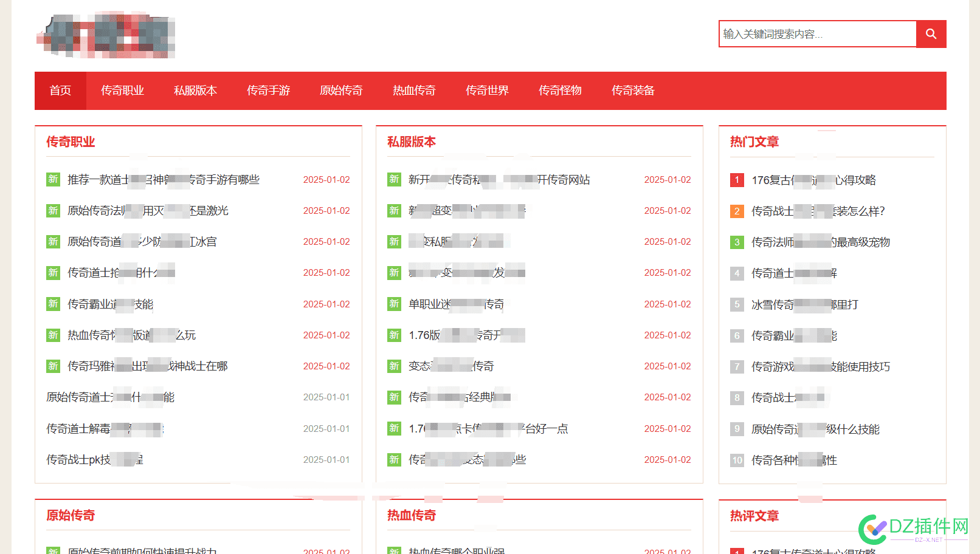This screenshot has width=980, height=554.
Task: Click 新 badge beside 热血传奇 ending 么玩
Action: [x=53, y=335]
